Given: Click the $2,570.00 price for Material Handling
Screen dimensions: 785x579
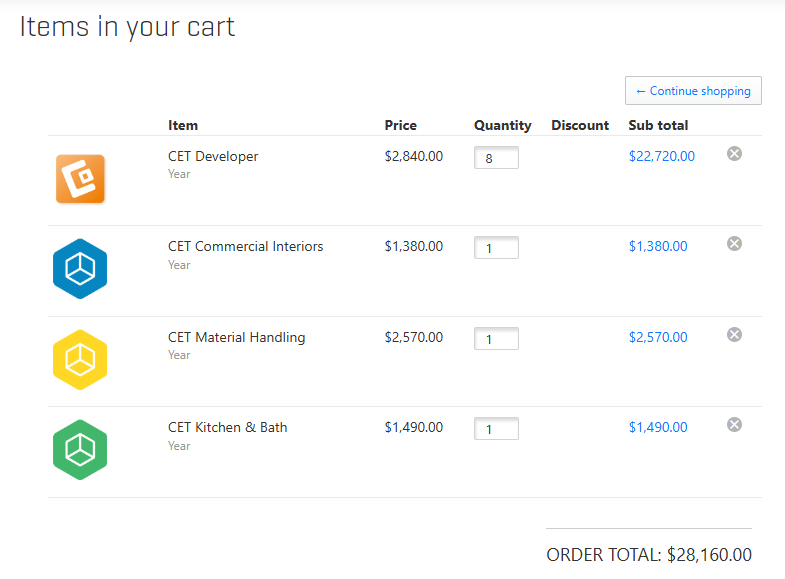Looking at the screenshot, I should coord(414,337).
